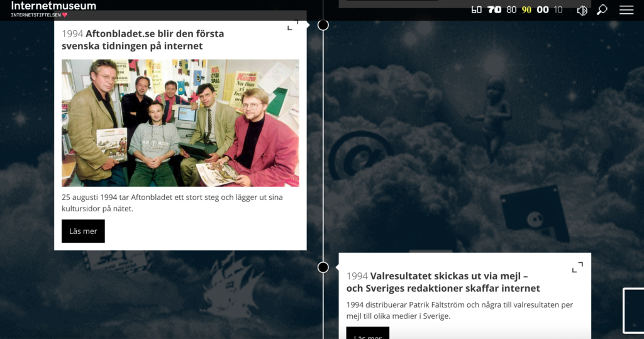Expand the Aftonbladet.se card

tap(292, 25)
